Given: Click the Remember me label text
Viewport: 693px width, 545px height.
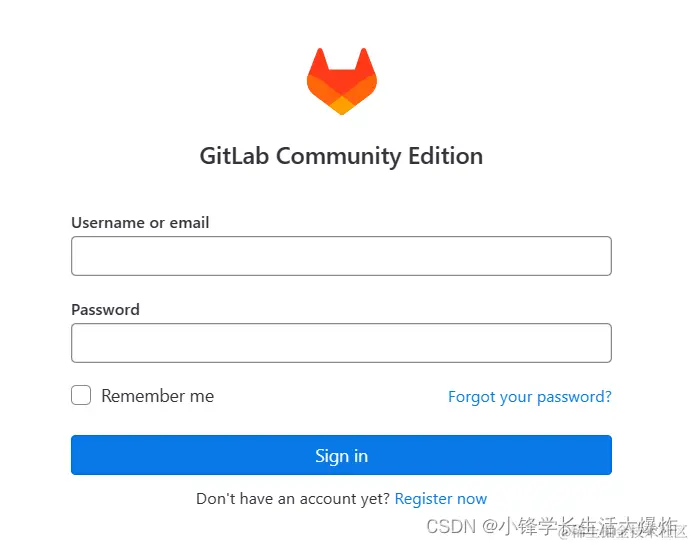Looking at the screenshot, I should (x=157, y=396).
